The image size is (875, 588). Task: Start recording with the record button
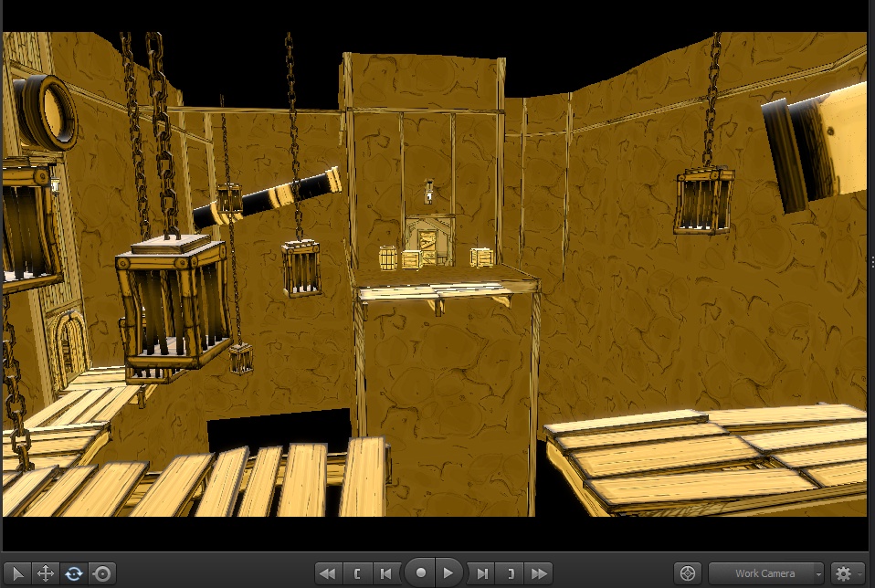point(421,573)
